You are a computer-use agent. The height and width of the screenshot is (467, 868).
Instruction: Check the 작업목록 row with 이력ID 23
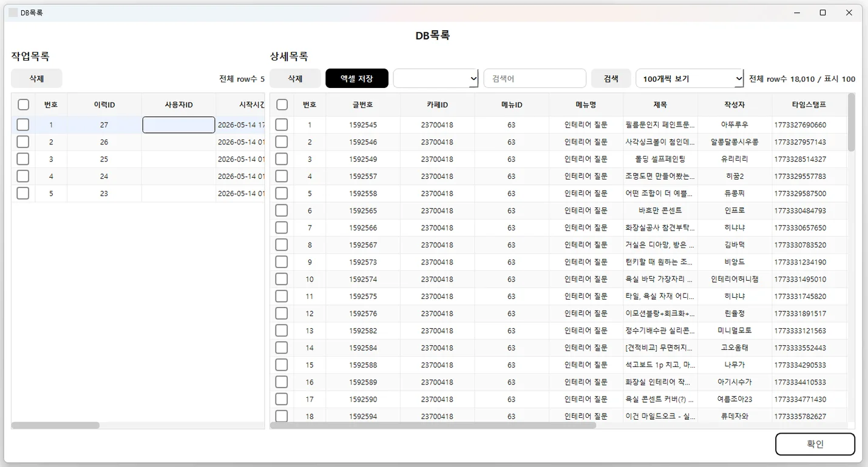click(x=23, y=193)
